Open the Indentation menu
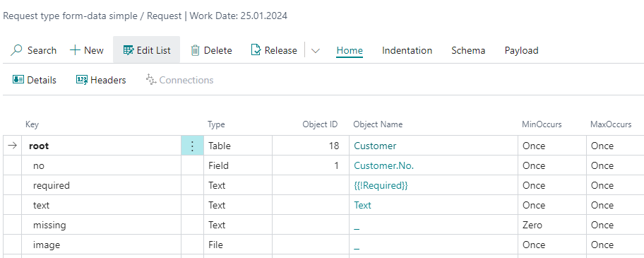The image size is (644, 258). click(x=407, y=50)
